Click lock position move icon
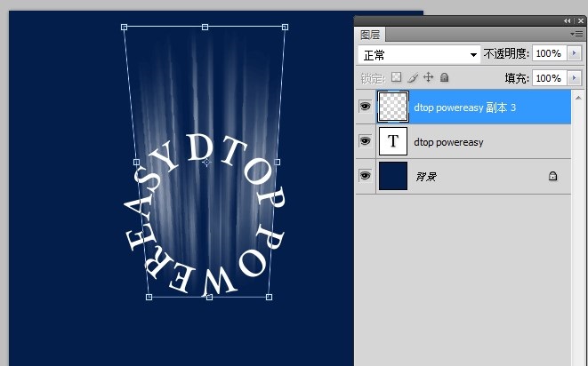Viewport: 588px width, 366px height. (x=428, y=78)
